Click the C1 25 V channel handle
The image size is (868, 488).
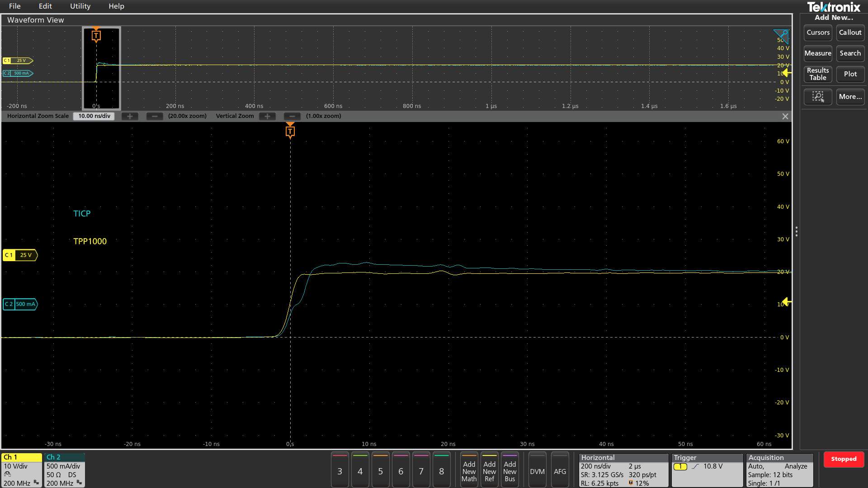[20, 255]
